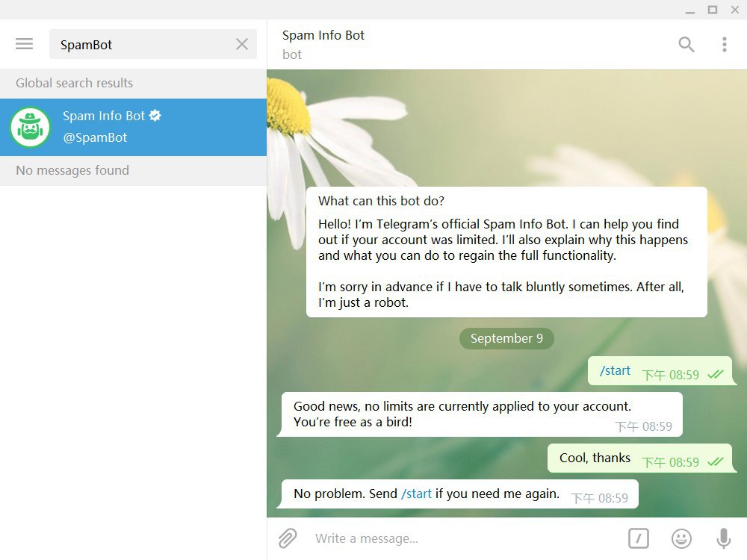
Task: Record a voice message with microphone
Action: 723,538
